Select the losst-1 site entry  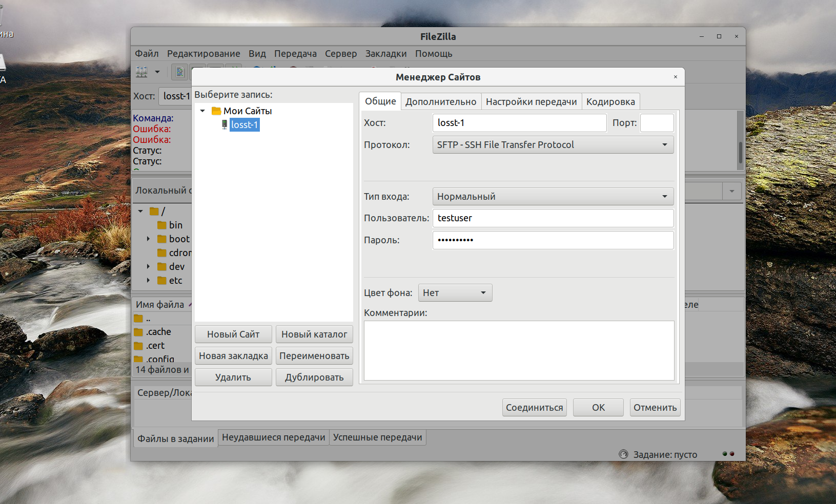tap(244, 124)
